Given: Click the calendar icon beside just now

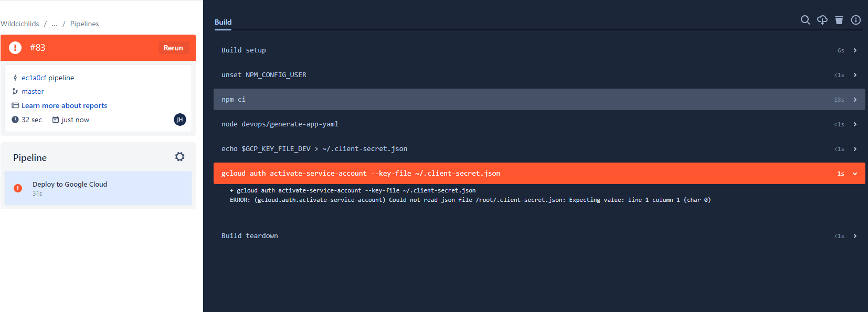Looking at the screenshot, I should 56,120.
